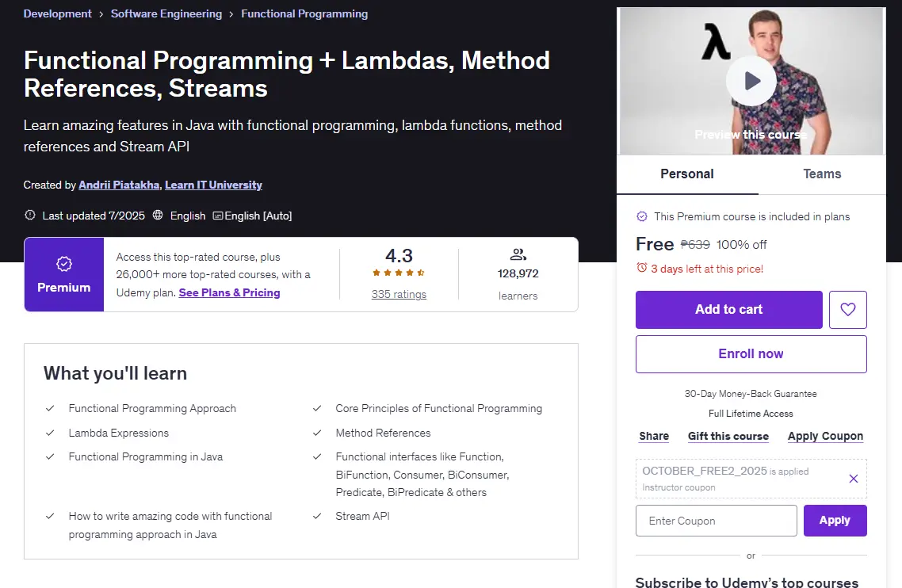Click the course title heading
The width and height of the screenshot is (902, 588).
286,74
